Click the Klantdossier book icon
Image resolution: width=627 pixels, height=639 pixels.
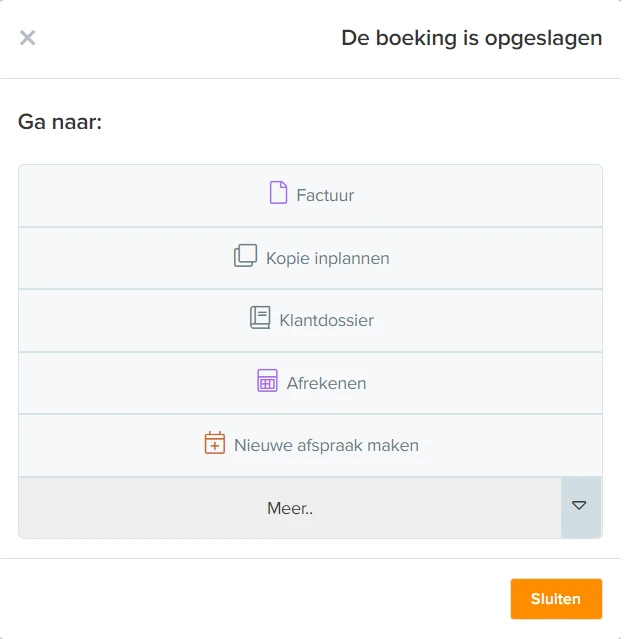[x=260, y=317]
